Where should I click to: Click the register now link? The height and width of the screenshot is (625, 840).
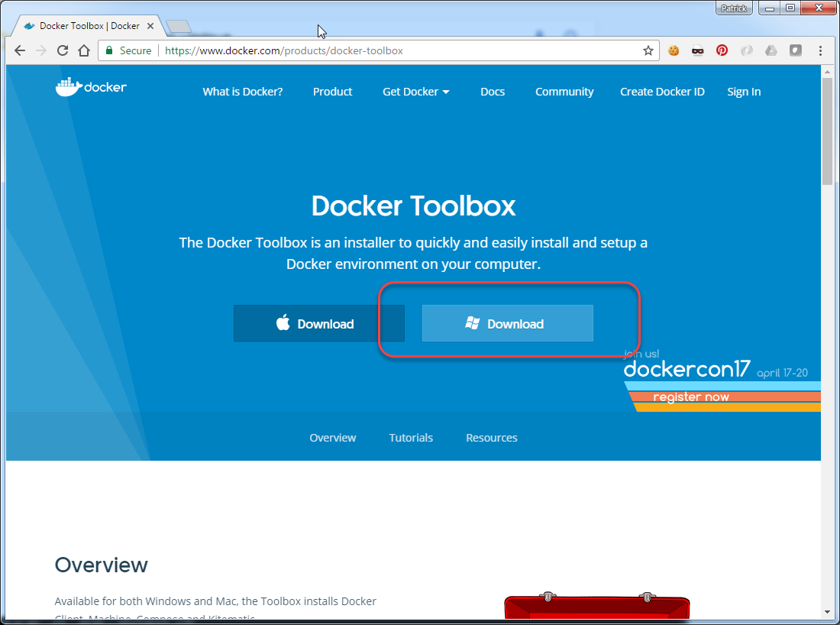click(x=691, y=397)
